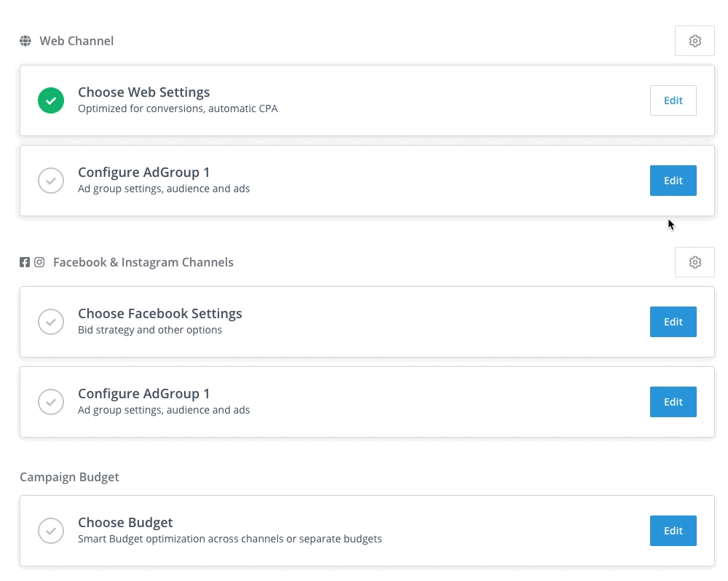Select the Facebook icon in the channels header
The height and width of the screenshot is (581, 728).
click(x=24, y=262)
